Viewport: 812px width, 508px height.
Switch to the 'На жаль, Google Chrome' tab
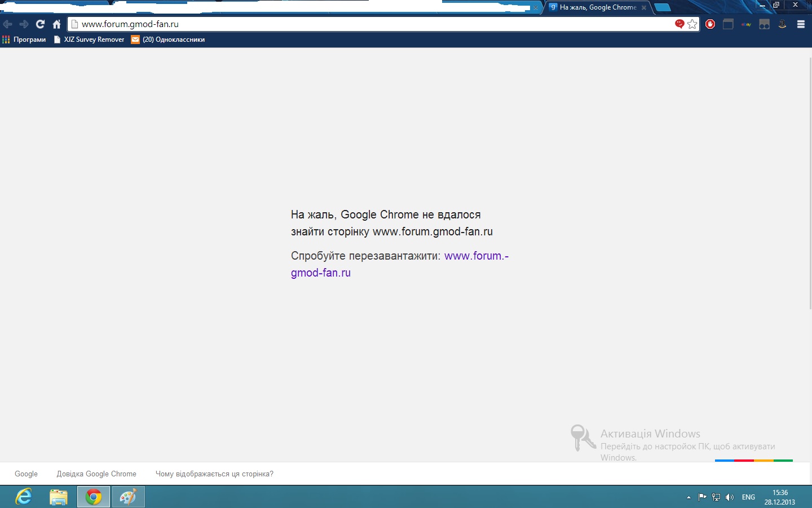click(x=597, y=7)
